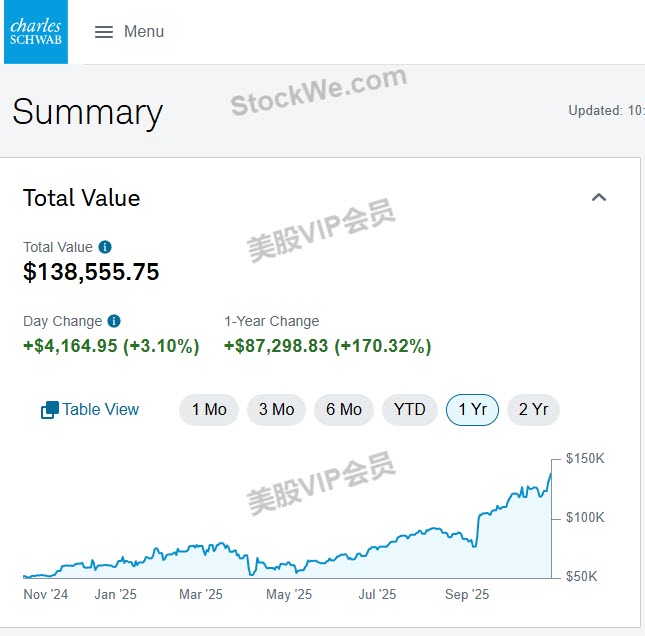The image size is (645, 636).
Task: Click info icon beside Total Value label
Action: pyautogui.click(x=105, y=247)
